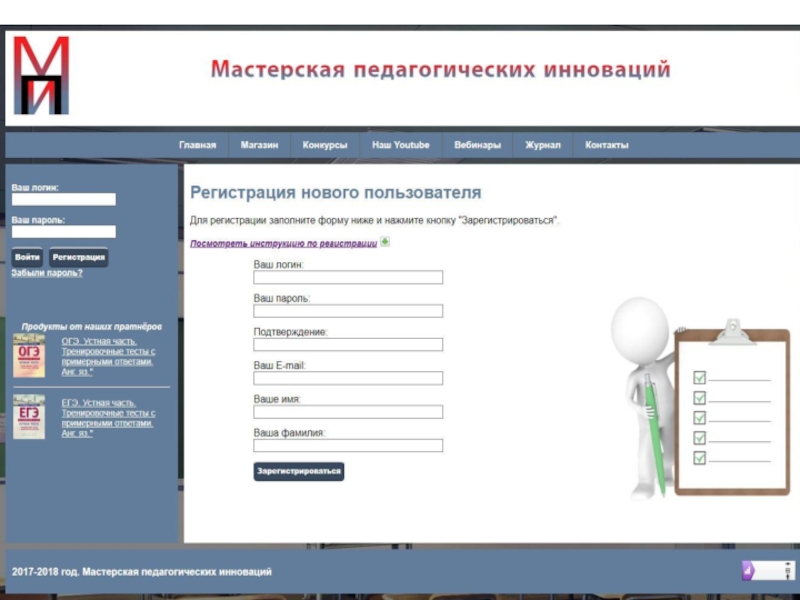Click the sidebar Ваш логин field
This screenshot has width=800, height=600.
[64, 199]
